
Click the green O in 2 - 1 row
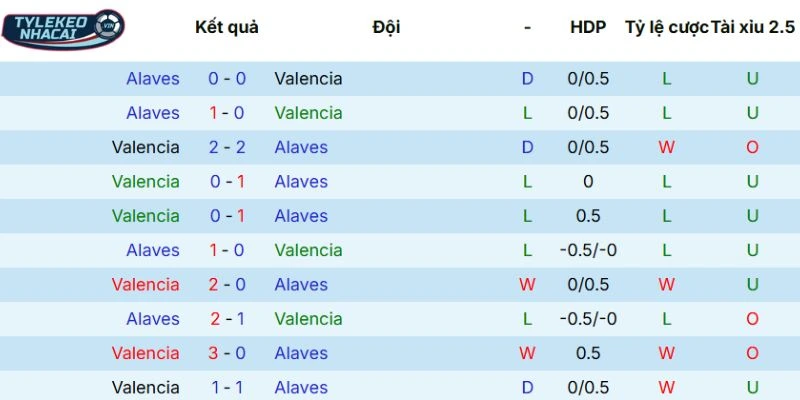[x=752, y=319]
